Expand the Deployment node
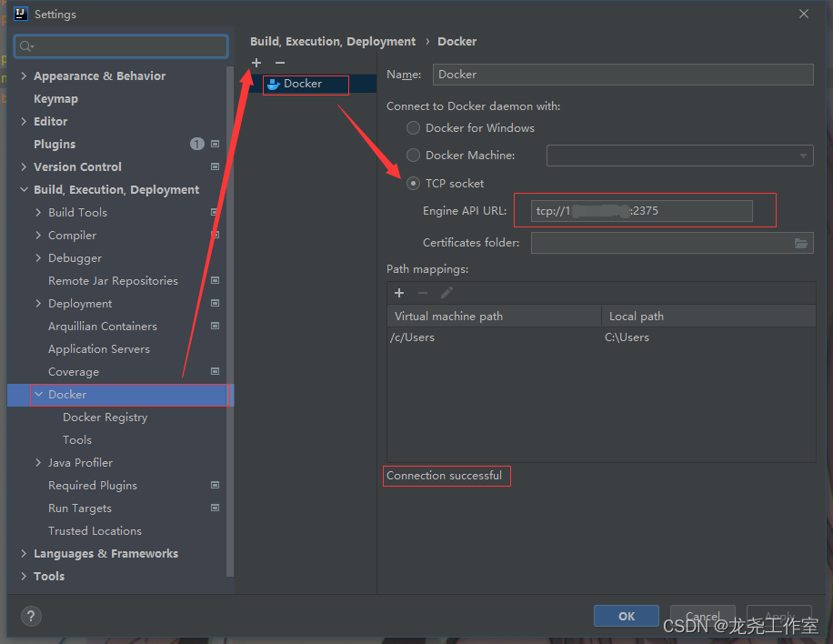 click(x=38, y=304)
